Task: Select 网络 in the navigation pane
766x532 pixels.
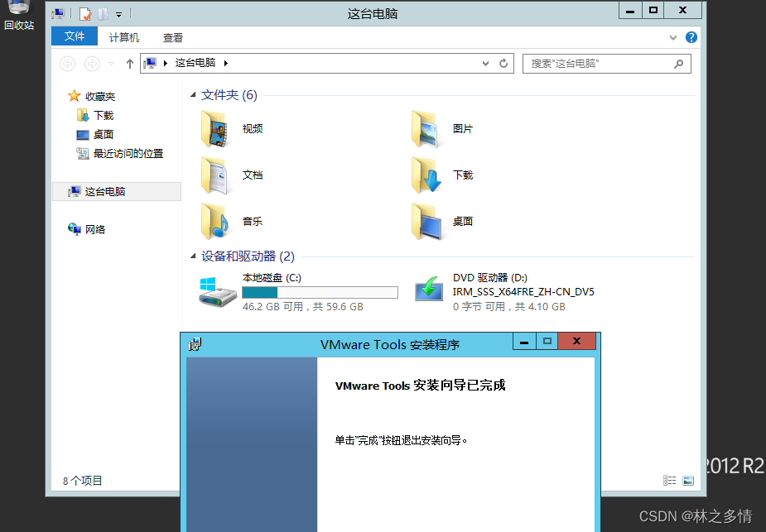Action: [86, 229]
